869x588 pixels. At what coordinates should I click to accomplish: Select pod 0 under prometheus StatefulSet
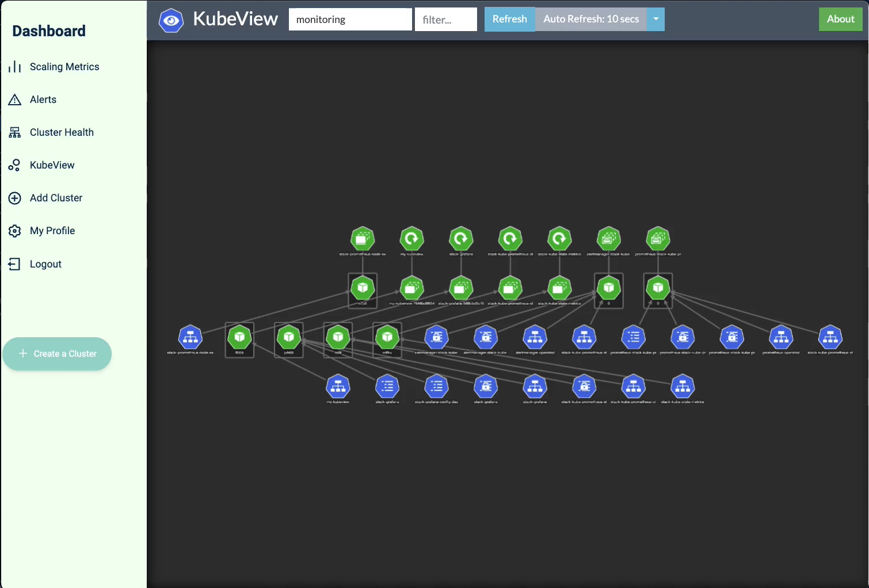pos(658,288)
